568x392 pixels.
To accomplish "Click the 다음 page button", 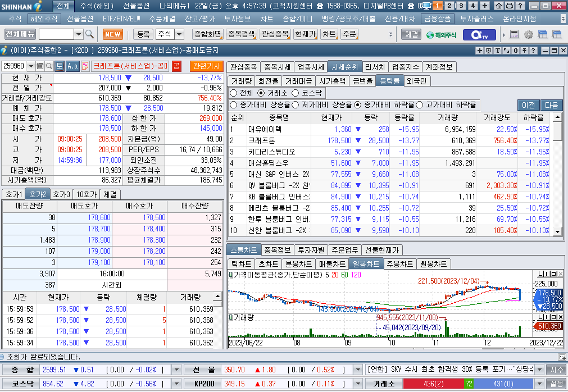I will coord(552,105).
